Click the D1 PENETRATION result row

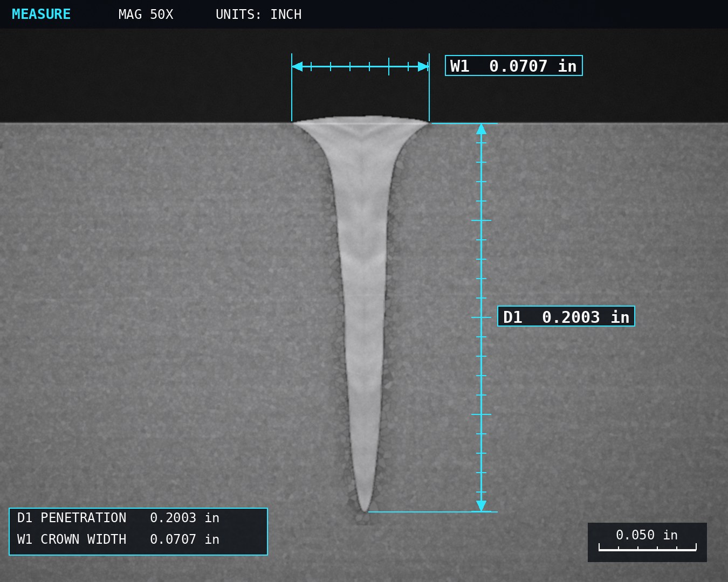click(119, 518)
